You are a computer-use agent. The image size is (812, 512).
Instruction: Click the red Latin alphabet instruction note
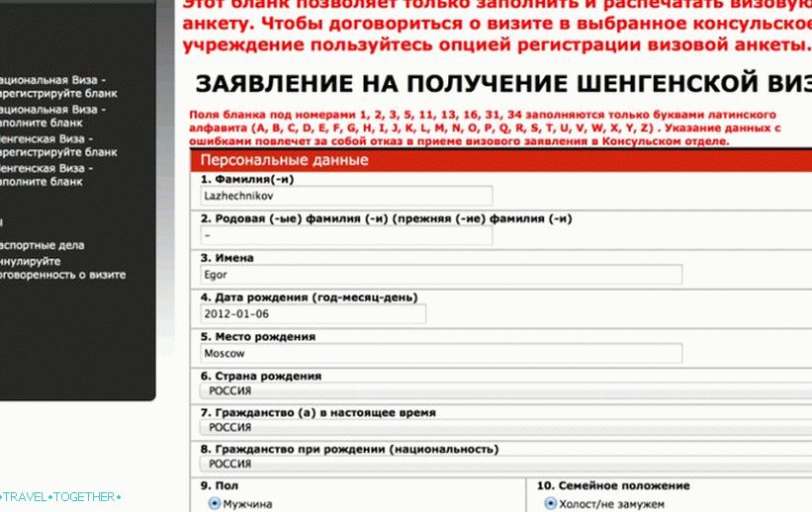[485, 128]
